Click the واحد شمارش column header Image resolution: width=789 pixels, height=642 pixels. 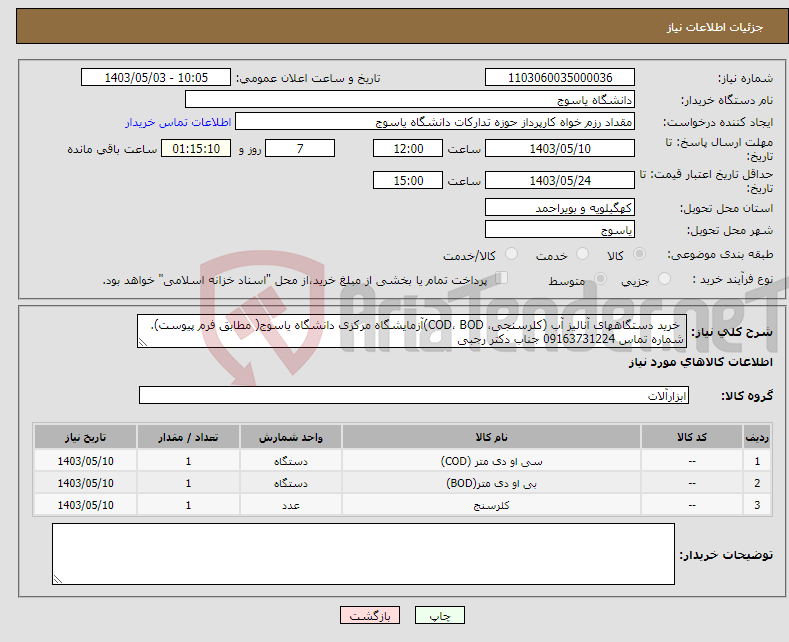(291, 437)
